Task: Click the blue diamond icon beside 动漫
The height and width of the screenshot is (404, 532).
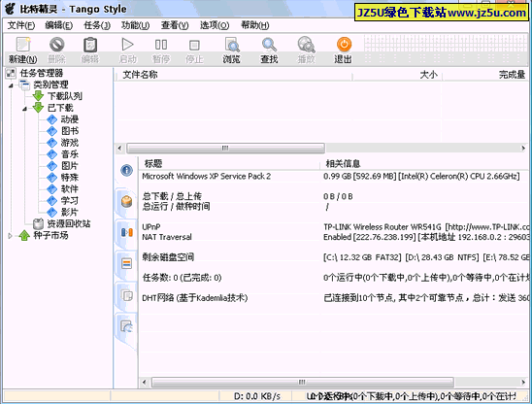Action: pyautogui.click(x=51, y=119)
